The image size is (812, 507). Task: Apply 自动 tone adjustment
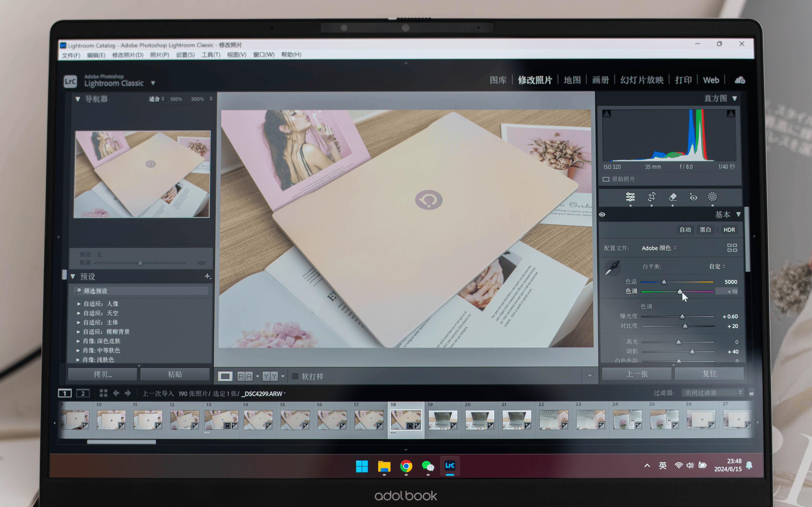(685, 230)
